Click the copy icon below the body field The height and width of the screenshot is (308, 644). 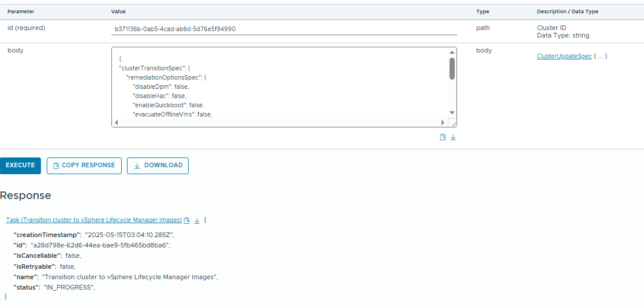click(x=443, y=137)
